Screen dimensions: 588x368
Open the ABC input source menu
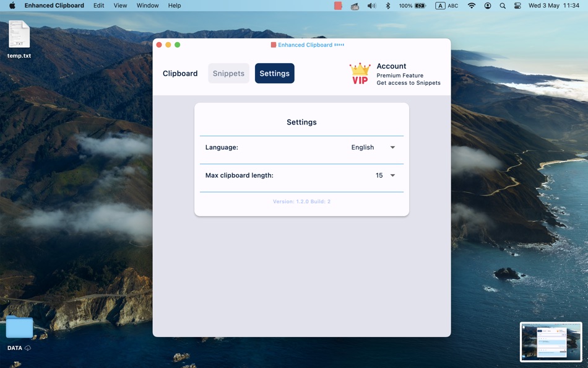447,6
